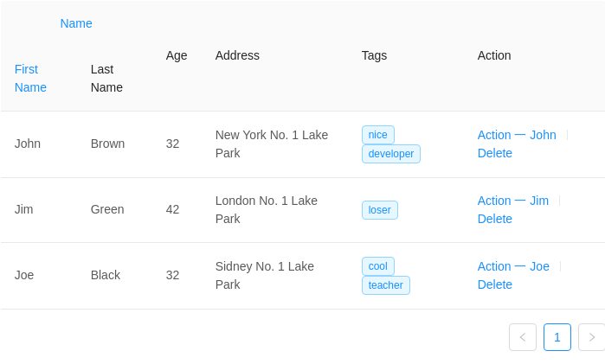Select page 1 in pagination

point(557,337)
